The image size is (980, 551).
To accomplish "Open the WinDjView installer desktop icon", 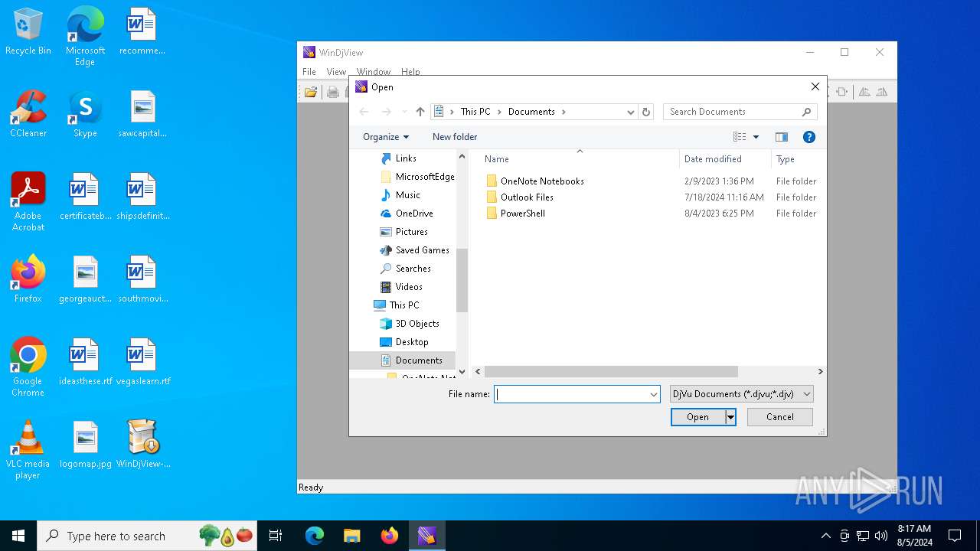I will (x=143, y=445).
